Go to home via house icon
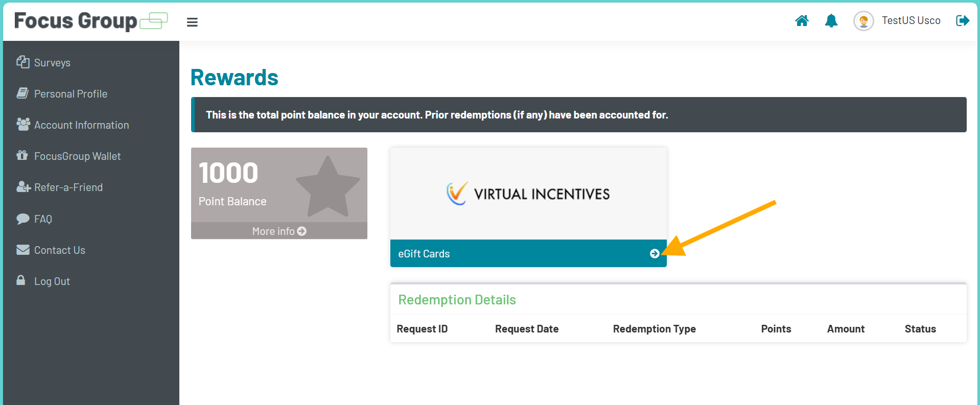Viewport: 980px width, 405px height. (802, 20)
